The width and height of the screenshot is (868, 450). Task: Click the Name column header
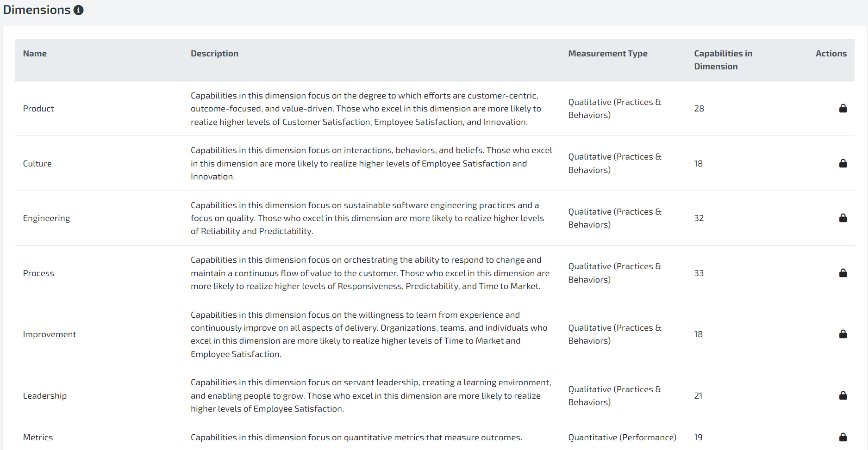35,54
